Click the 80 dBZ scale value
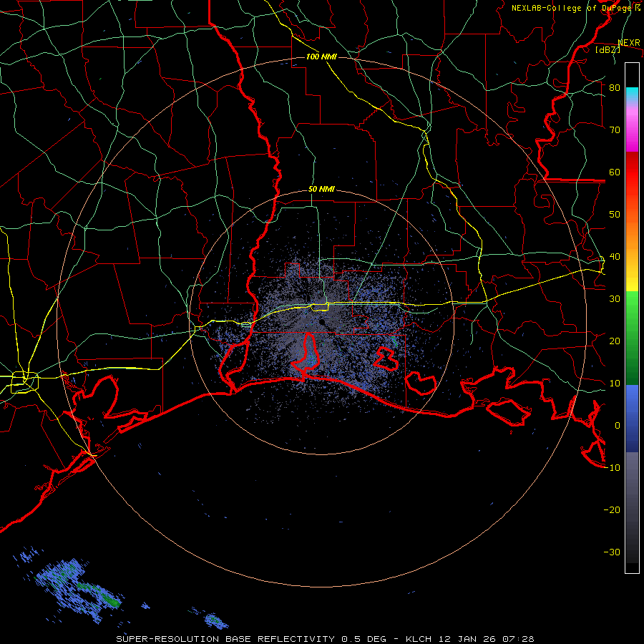This screenshot has width=644, height=644. [615, 87]
